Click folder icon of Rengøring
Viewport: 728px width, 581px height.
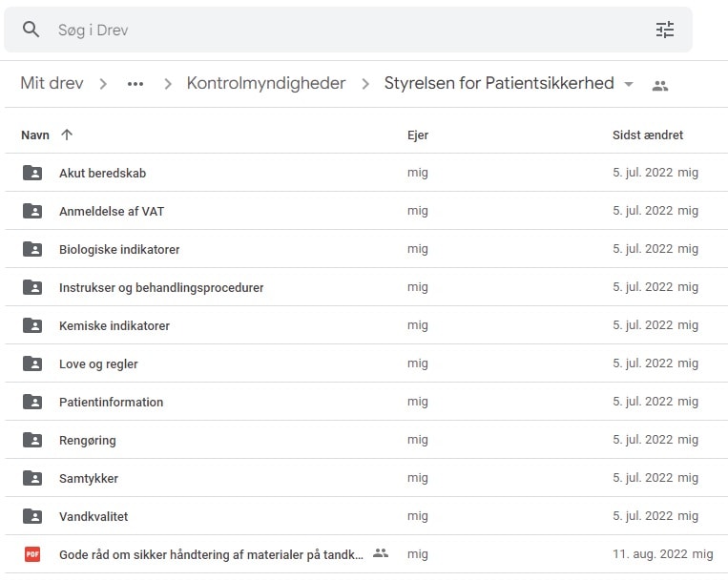(x=32, y=440)
